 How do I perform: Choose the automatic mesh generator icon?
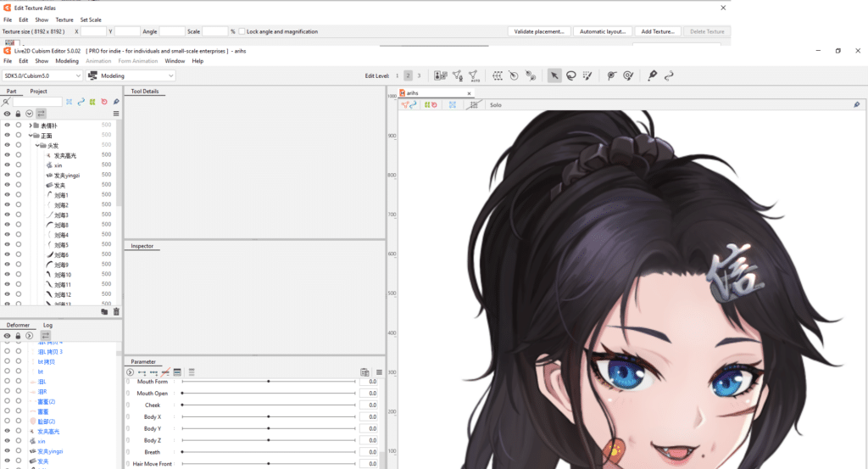[473, 75]
